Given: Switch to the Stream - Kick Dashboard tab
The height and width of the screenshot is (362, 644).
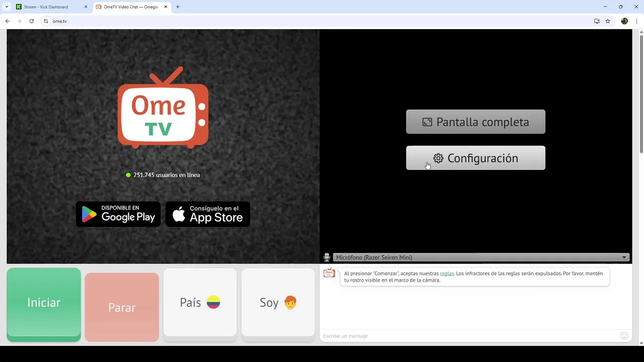Looking at the screenshot, I should (52, 7).
